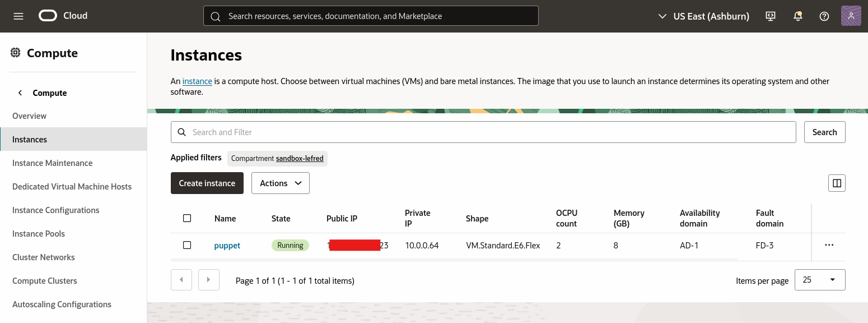Select the checkbox on the puppet row

tap(187, 245)
